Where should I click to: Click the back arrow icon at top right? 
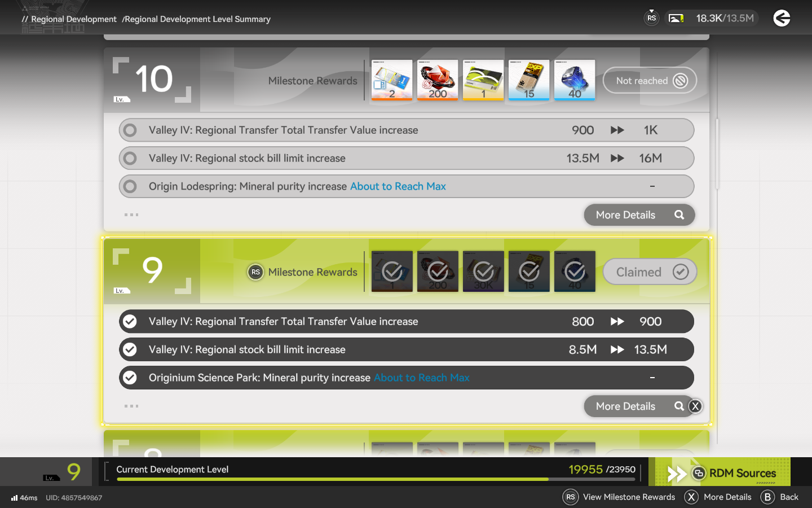[782, 18]
